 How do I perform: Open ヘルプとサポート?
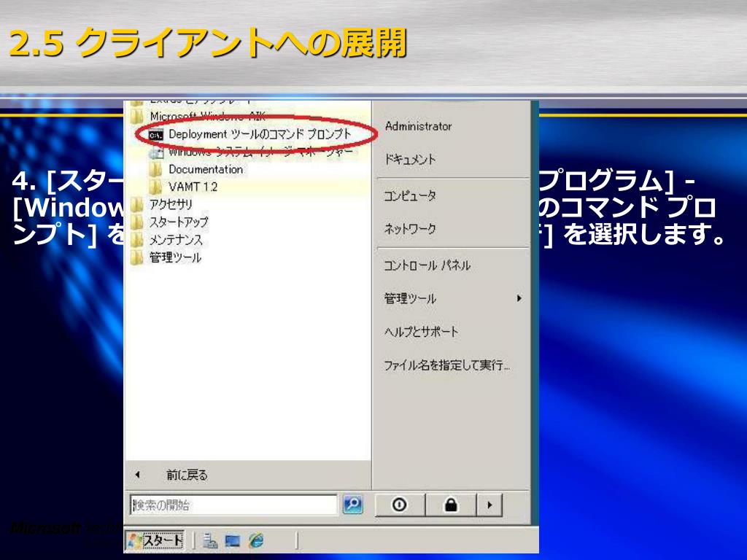pyautogui.click(x=421, y=332)
